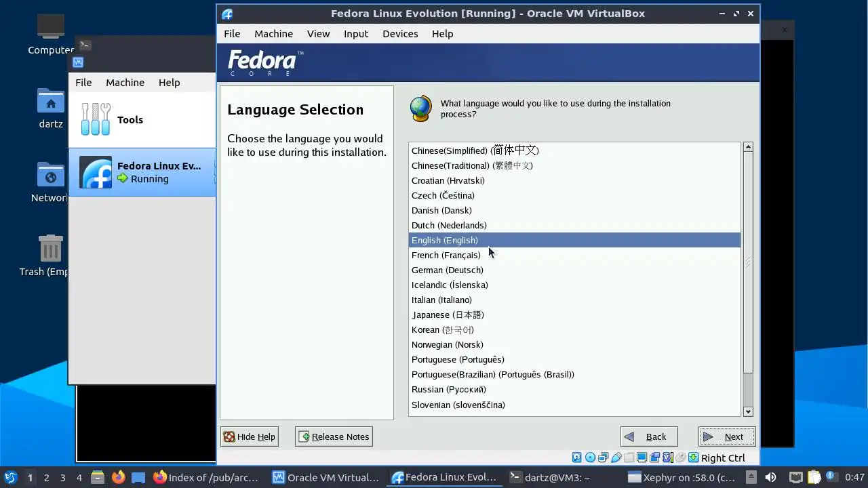This screenshot has height=488, width=868.
Task: Select Danish (Dansk) language
Action: click(574, 210)
